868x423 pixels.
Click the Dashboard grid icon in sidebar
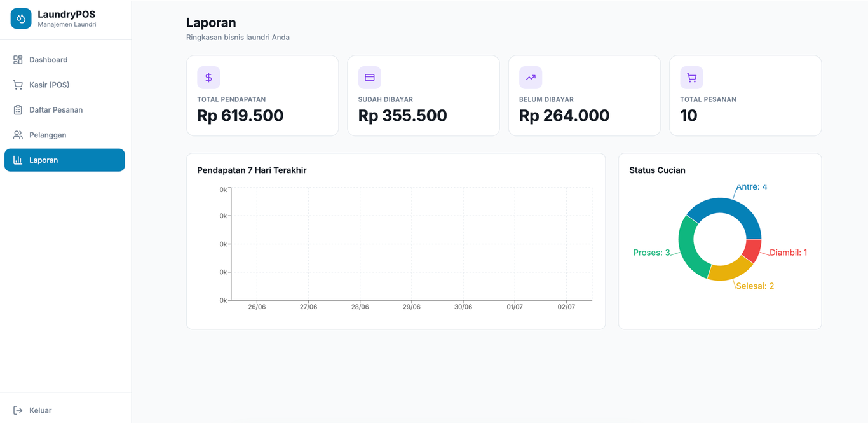[18, 60]
